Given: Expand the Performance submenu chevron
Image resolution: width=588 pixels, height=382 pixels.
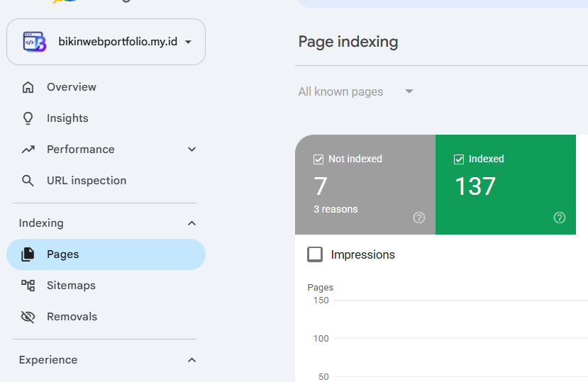Looking at the screenshot, I should tap(192, 150).
